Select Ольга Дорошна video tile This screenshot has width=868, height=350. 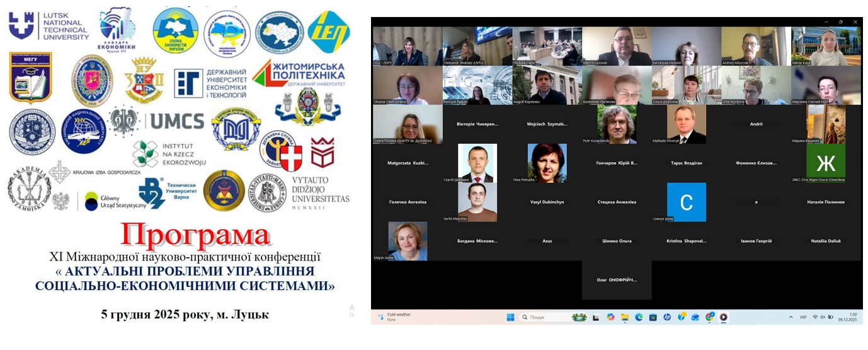coord(686,85)
